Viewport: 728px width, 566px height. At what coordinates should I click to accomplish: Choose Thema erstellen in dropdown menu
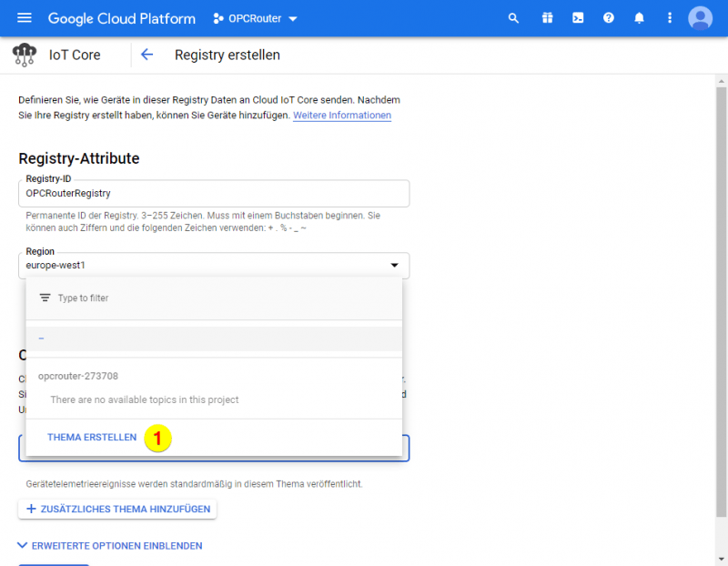92,438
